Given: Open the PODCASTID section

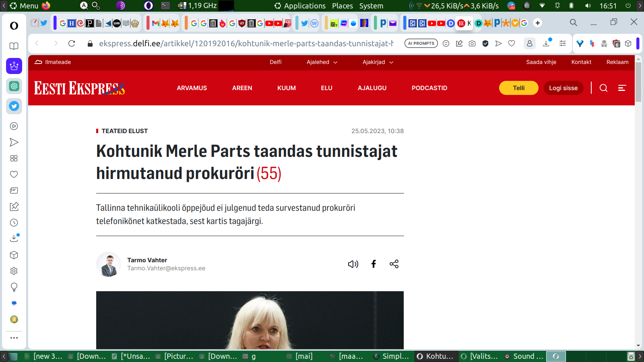Looking at the screenshot, I should point(429,88).
